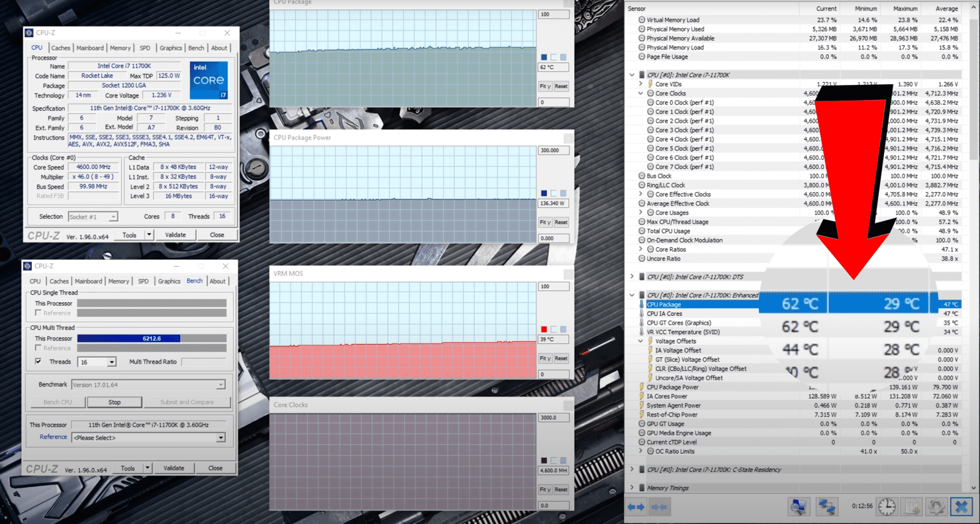Click the logging sheet icon
Viewport: 980px width, 524px height.
point(912,507)
